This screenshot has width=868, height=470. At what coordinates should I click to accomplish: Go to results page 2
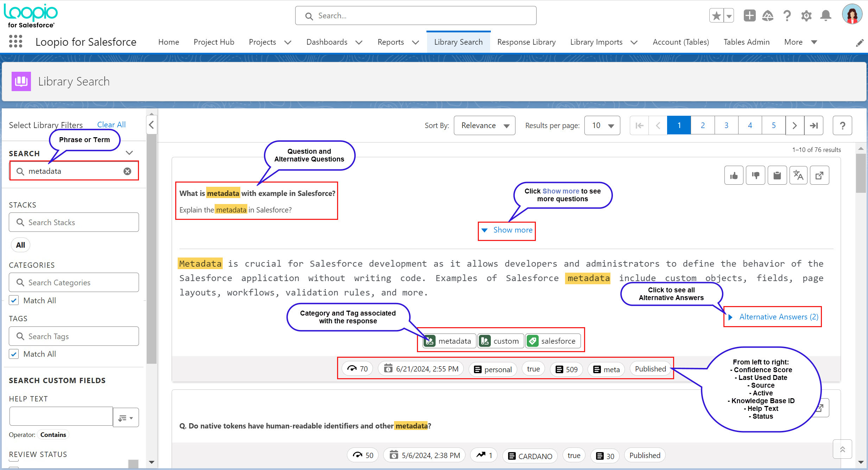tap(703, 126)
